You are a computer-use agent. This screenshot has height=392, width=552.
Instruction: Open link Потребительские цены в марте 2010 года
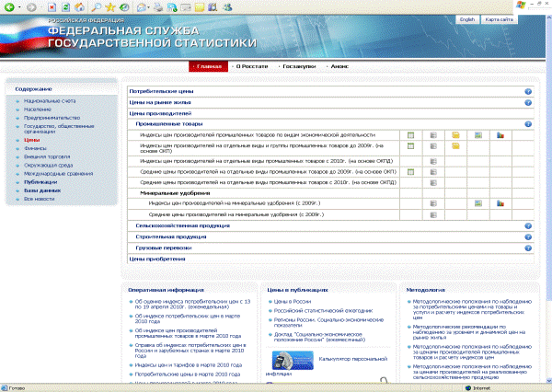188,375
